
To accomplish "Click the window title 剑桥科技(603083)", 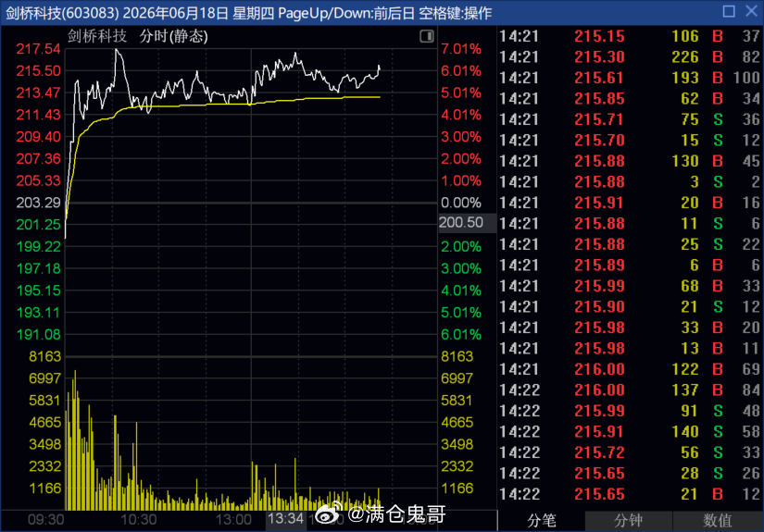I will pyautogui.click(x=62, y=13).
